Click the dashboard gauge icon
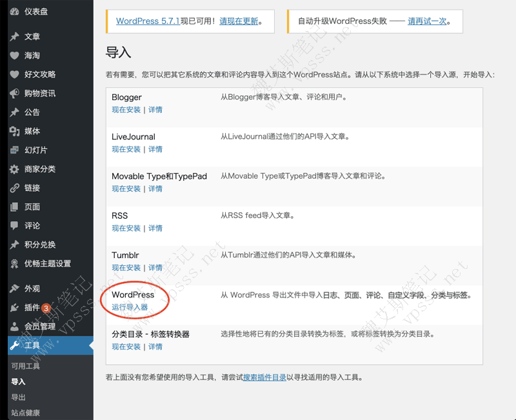Viewport: 516px width, 420px height. [14, 12]
